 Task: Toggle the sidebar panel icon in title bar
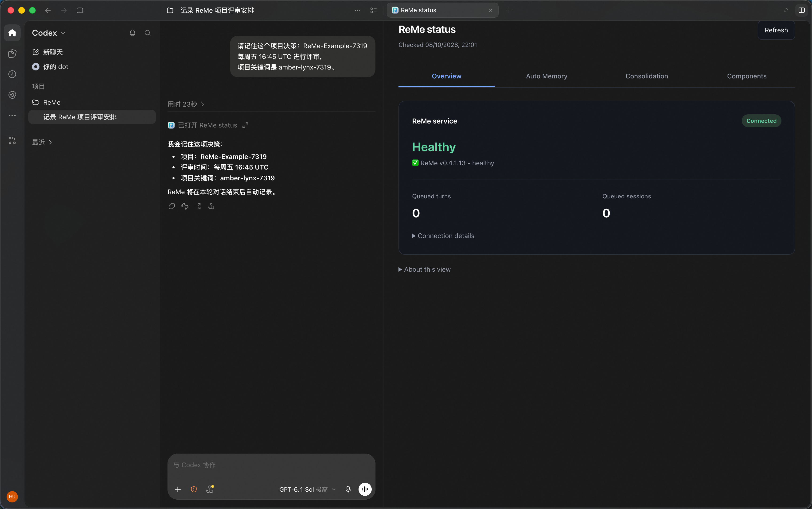[x=80, y=10]
